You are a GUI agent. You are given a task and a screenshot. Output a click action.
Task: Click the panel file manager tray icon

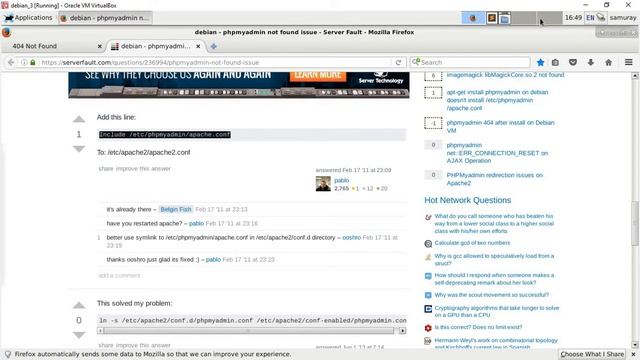click(x=504, y=18)
